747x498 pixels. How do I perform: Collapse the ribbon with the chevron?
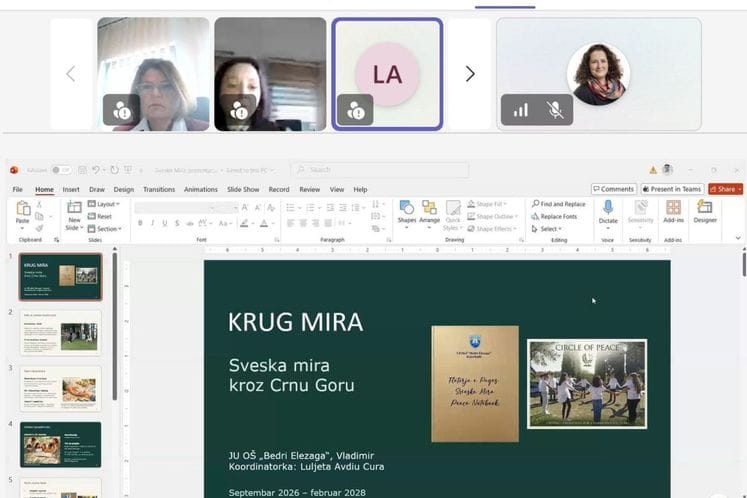point(738,237)
